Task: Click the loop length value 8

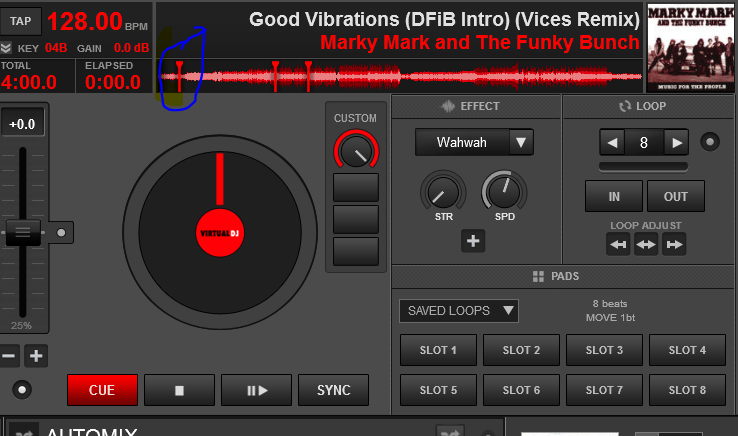Action: 644,142
